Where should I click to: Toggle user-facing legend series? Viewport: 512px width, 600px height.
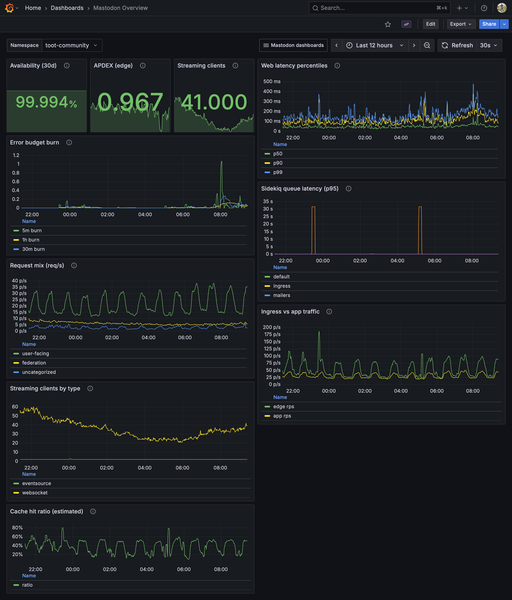click(x=35, y=354)
